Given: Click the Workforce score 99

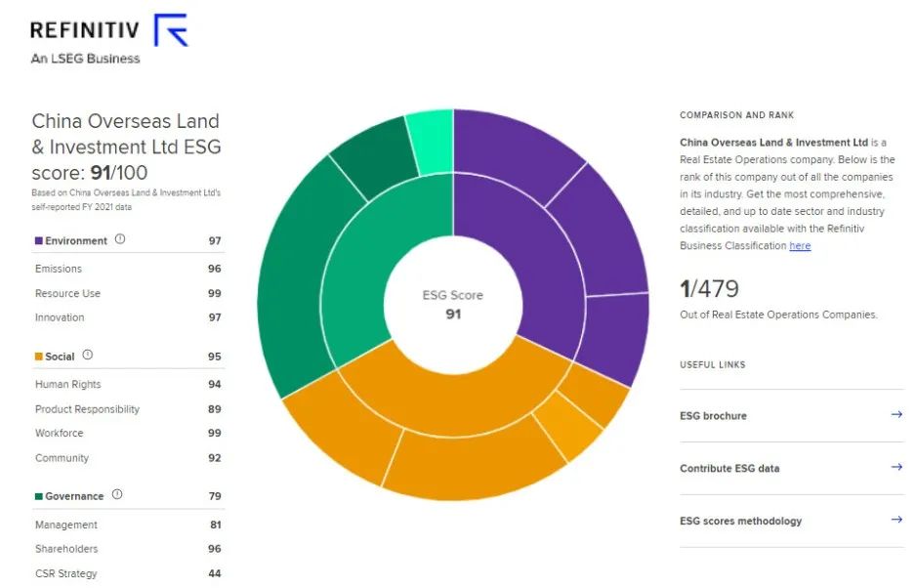Looking at the screenshot, I should pyautogui.click(x=215, y=433).
